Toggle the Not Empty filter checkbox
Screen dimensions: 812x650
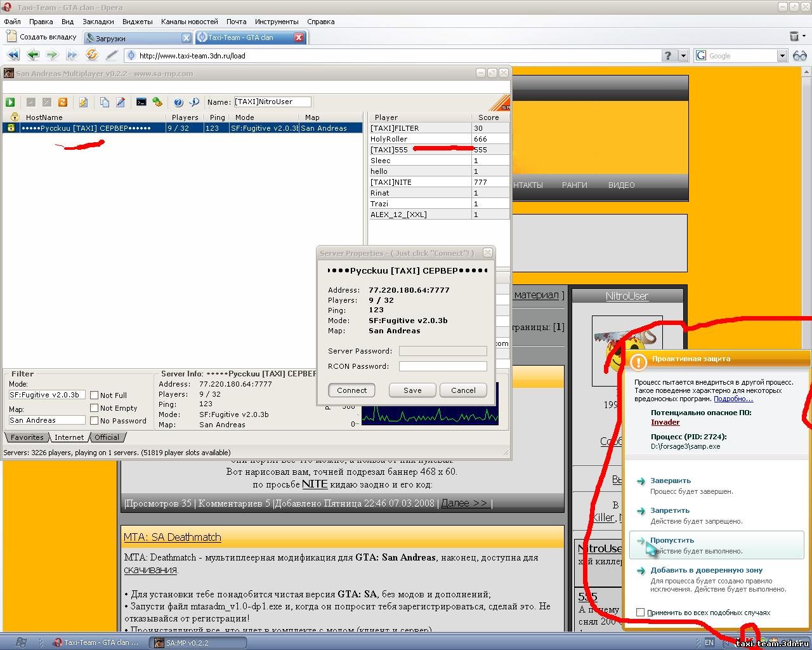click(94, 408)
